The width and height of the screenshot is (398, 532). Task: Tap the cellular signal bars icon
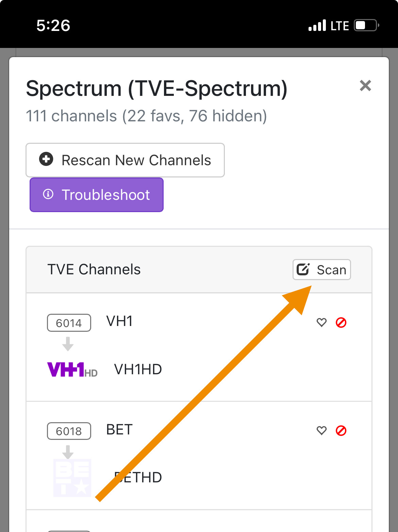317,25
